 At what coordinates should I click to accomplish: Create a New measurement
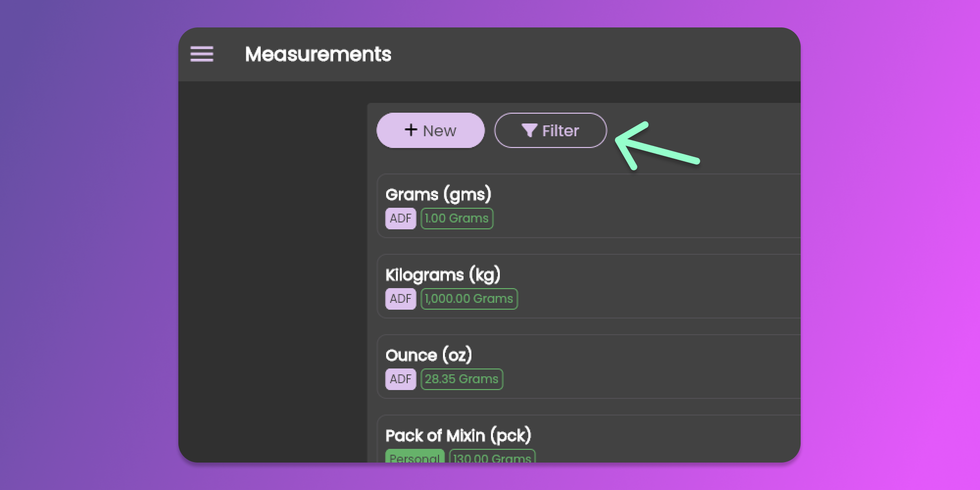(x=430, y=130)
